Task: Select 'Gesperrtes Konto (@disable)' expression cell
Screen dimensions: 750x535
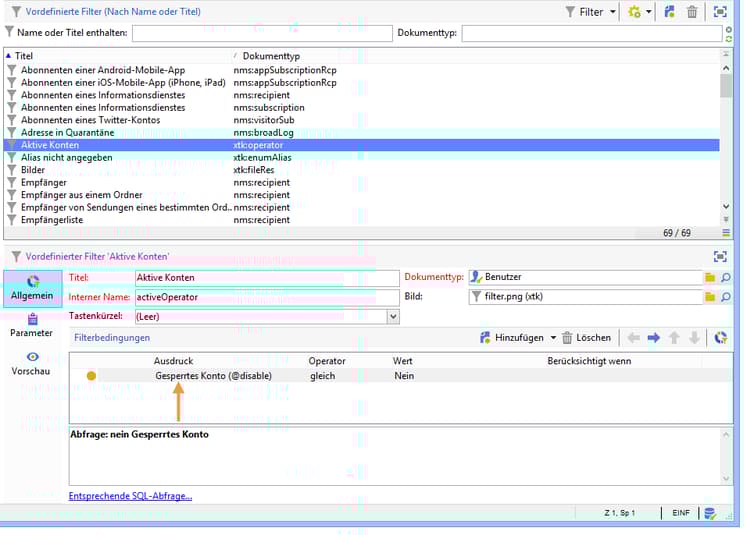Action: pos(213,376)
